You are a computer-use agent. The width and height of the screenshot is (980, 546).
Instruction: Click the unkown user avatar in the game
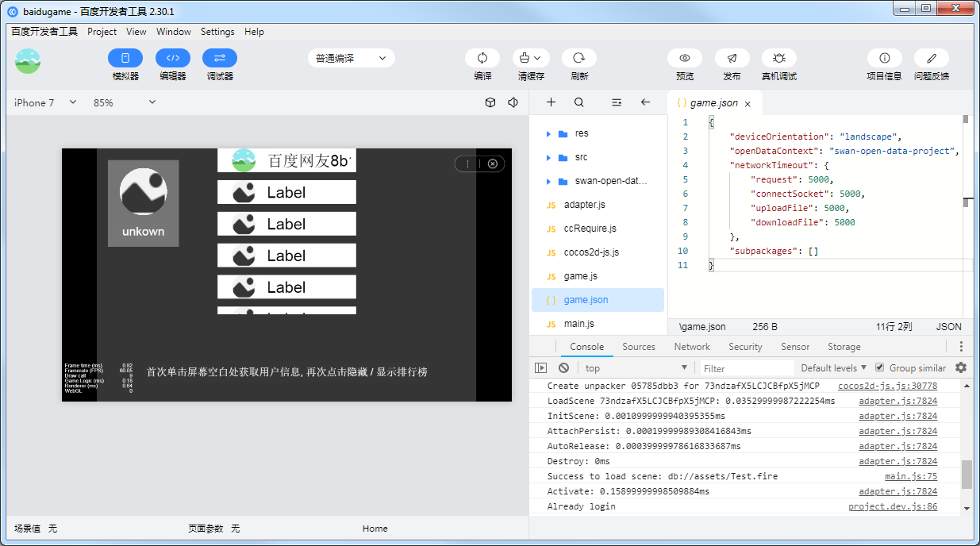click(143, 191)
